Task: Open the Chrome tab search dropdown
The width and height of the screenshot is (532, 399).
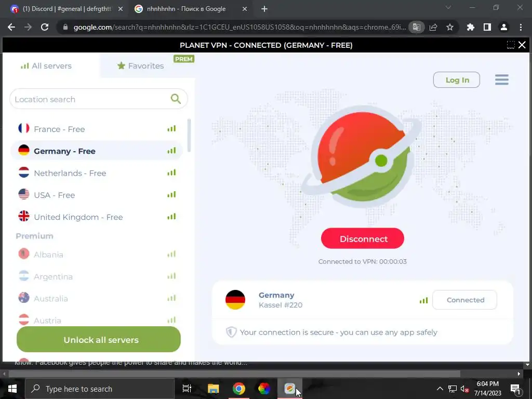Action: tap(448, 7)
